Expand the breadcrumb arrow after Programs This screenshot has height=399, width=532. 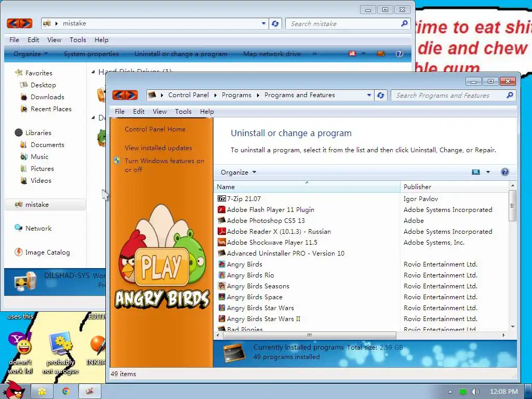258,96
